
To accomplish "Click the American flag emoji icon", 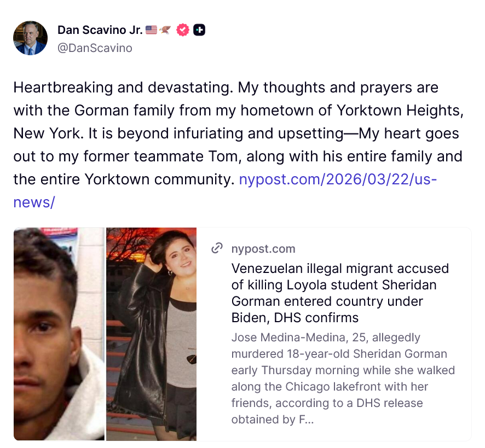I will coord(152,30).
